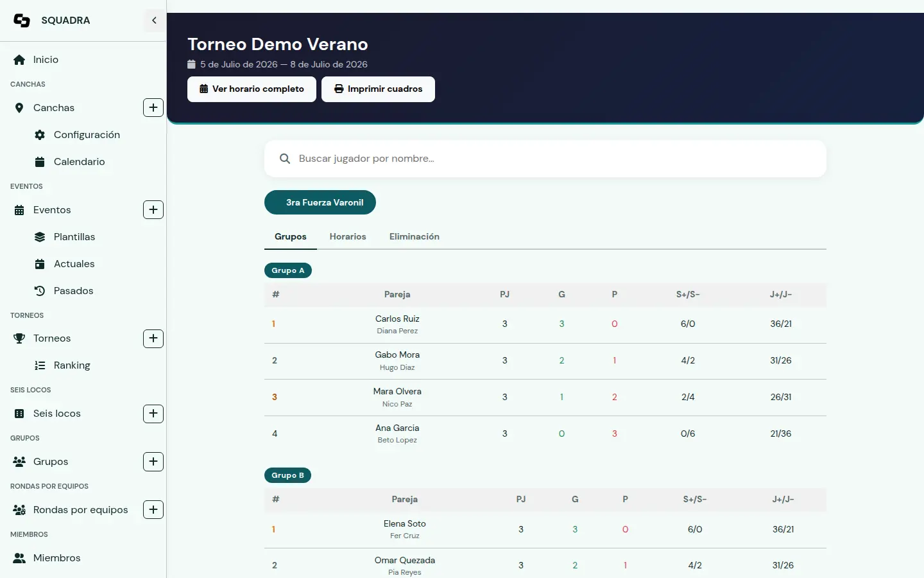Click the Omar Quezada pair name
This screenshot has width=924, height=578.
click(x=405, y=560)
